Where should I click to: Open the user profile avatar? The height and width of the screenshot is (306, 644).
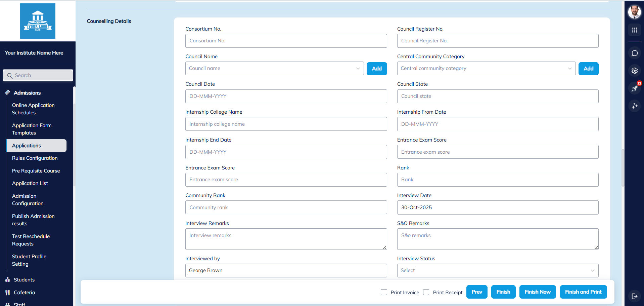coord(634,12)
